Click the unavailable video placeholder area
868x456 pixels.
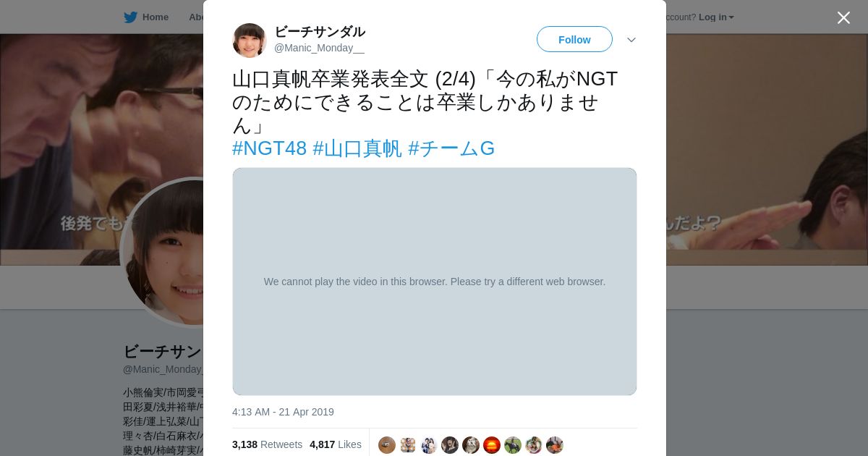[x=435, y=282]
